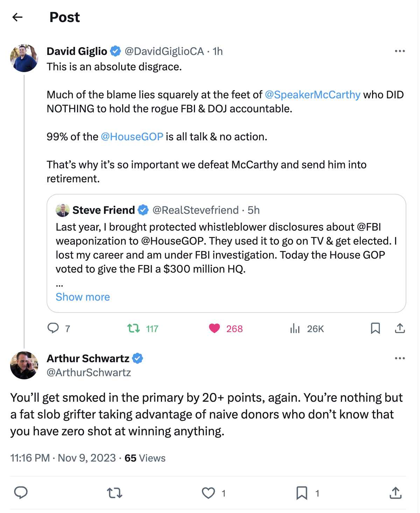Open Arthur Schwartz's profile picture

coord(24,365)
